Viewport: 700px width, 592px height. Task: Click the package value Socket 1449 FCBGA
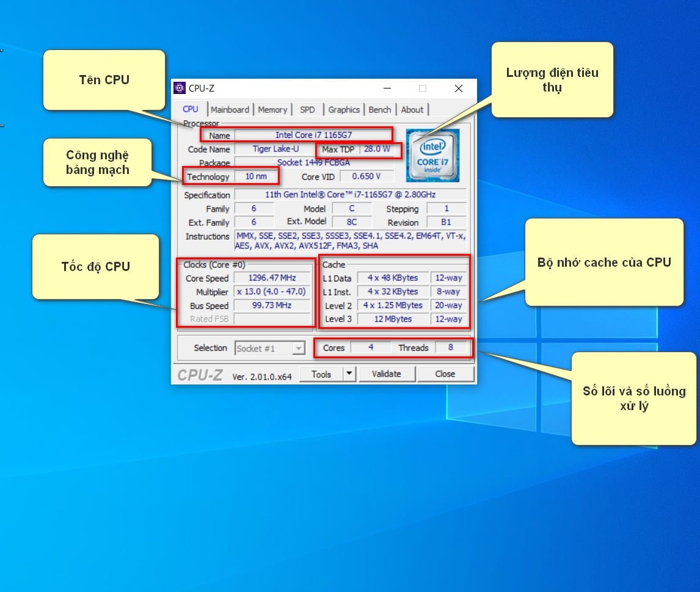313,162
